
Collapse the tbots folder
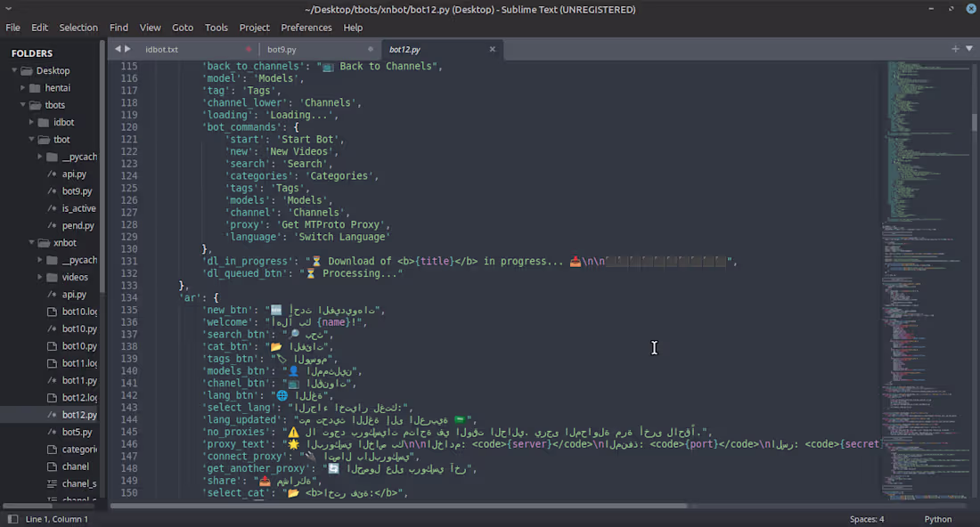click(x=22, y=105)
